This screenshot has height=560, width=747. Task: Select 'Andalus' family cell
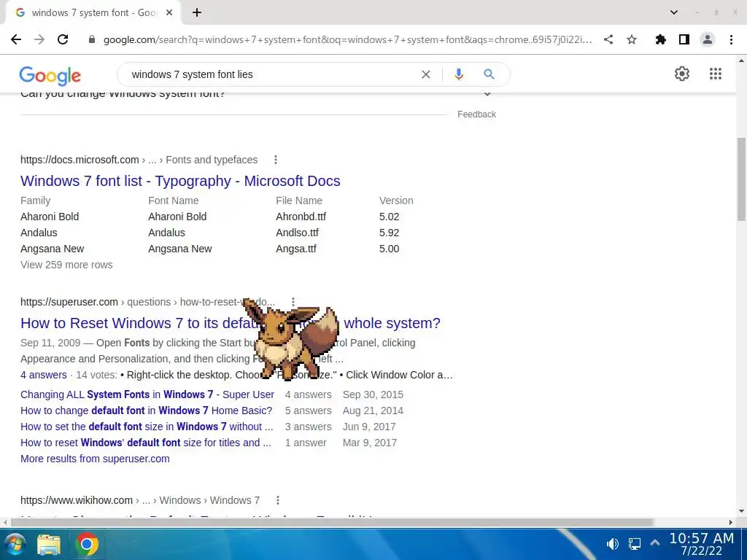click(39, 233)
